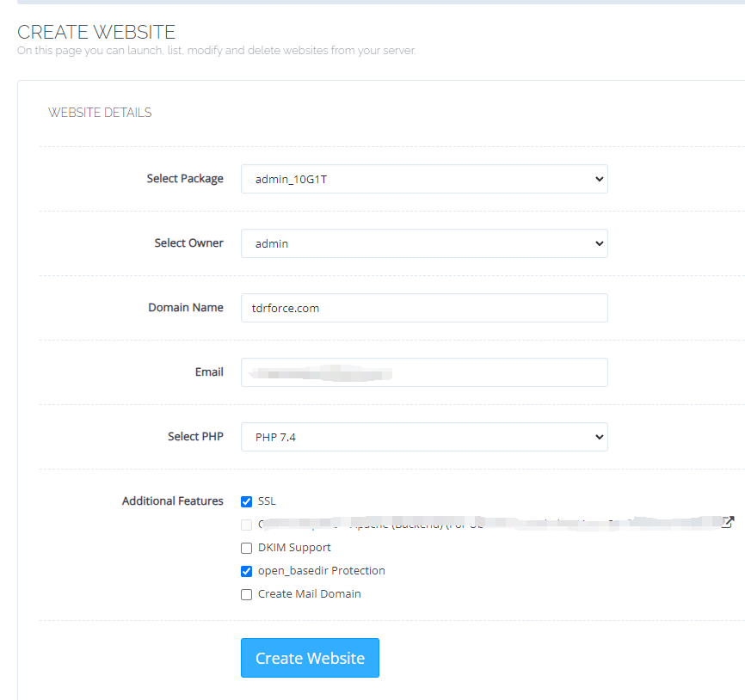This screenshot has height=700, width=745.
Task: Click the Additional Features label
Action: 172,501
